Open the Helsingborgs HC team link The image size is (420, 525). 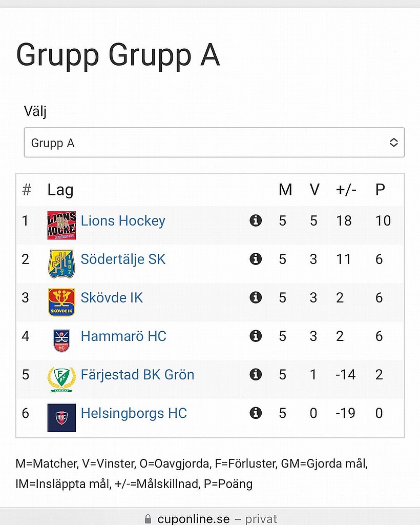pyautogui.click(x=134, y=414)
